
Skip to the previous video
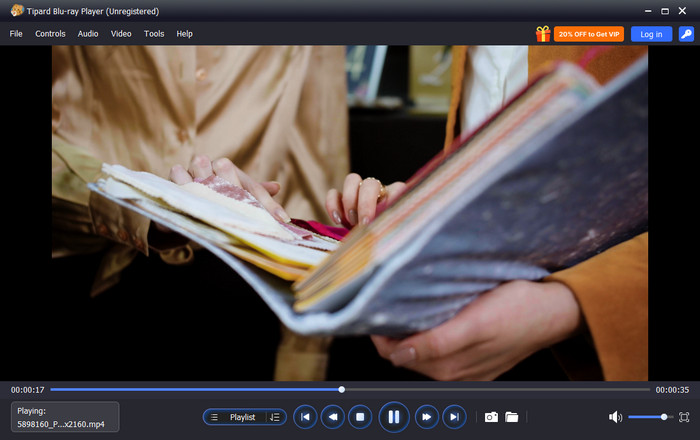[305, 417]
